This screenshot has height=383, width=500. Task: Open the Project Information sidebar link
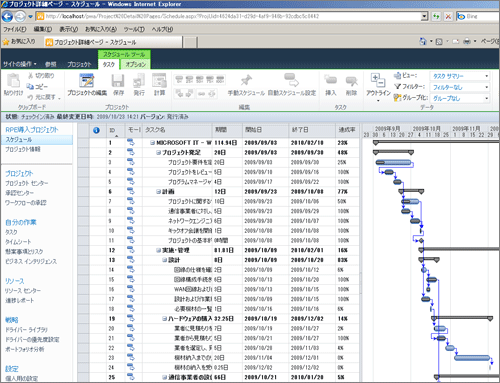pyautogui.click(x=23, y=149)
